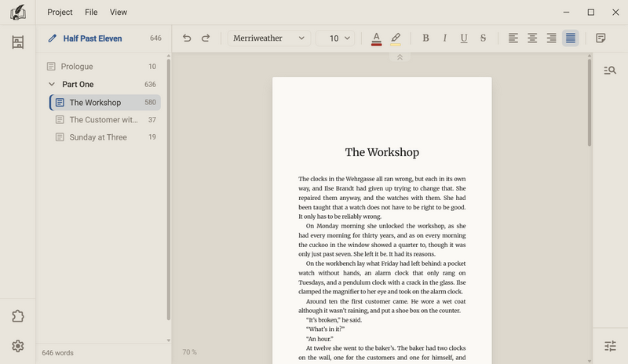Open search in document icon
This screenshot has height=364, width=628.
(610, 71)
